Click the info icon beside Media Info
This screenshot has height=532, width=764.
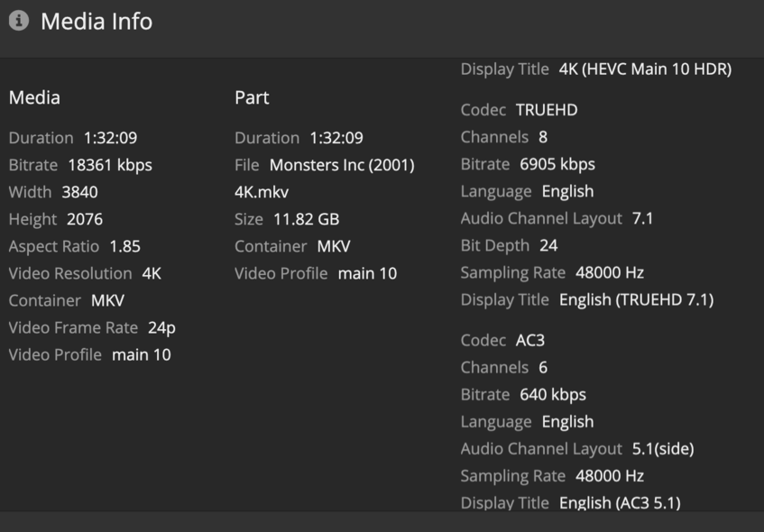pos(18,21)
